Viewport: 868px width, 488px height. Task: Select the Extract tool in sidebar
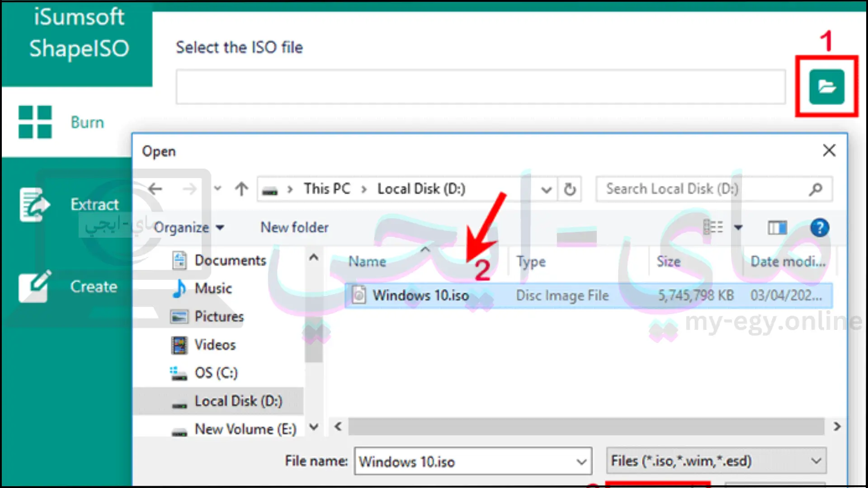(x=67, y=204)
